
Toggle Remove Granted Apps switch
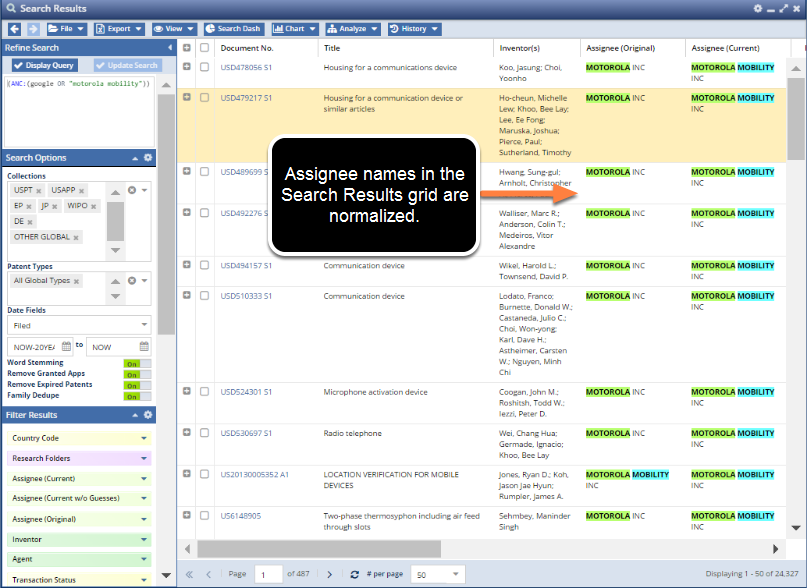[x=137, y=374]
